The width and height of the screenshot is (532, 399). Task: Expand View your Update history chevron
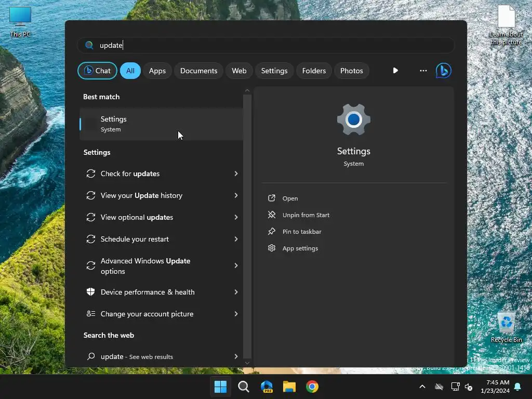click(x=236, y=195)
